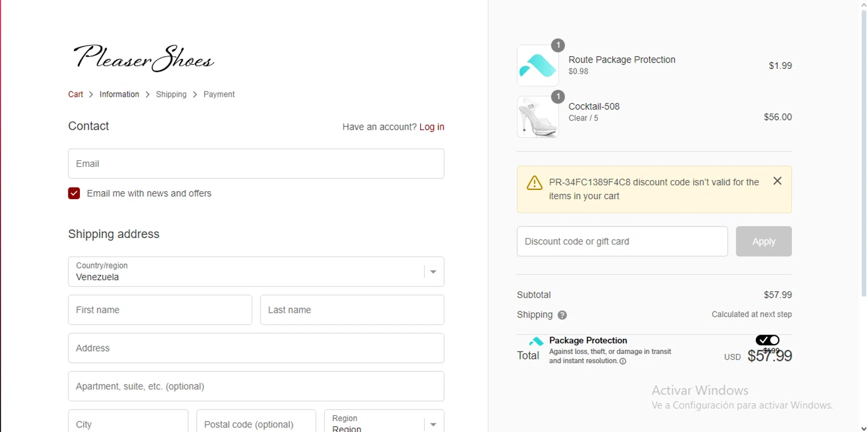Click the Cocktail-508 shoe thumbnail
This screenshot has height=432, width=868.
[x=538, y=117]
